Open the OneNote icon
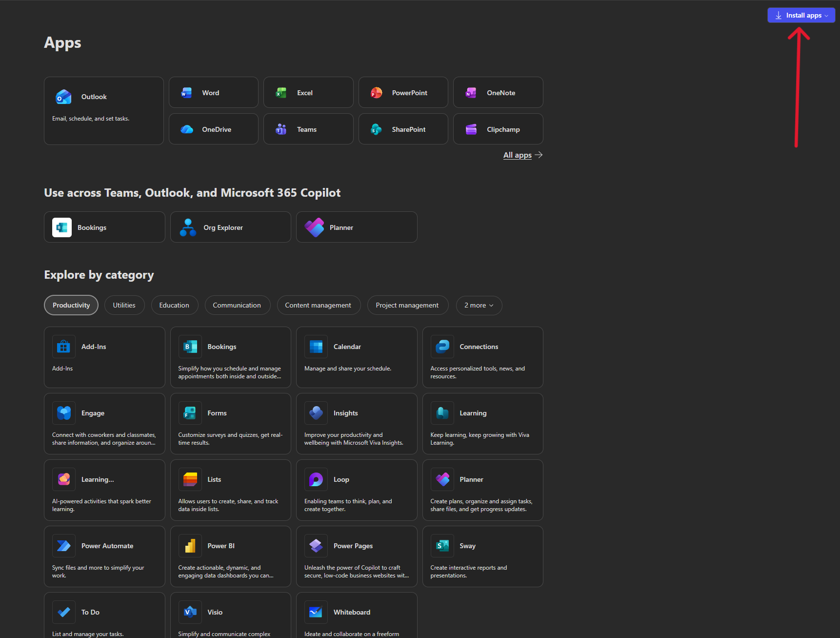Viewport: 840px width, 638px height. (471, 93)
